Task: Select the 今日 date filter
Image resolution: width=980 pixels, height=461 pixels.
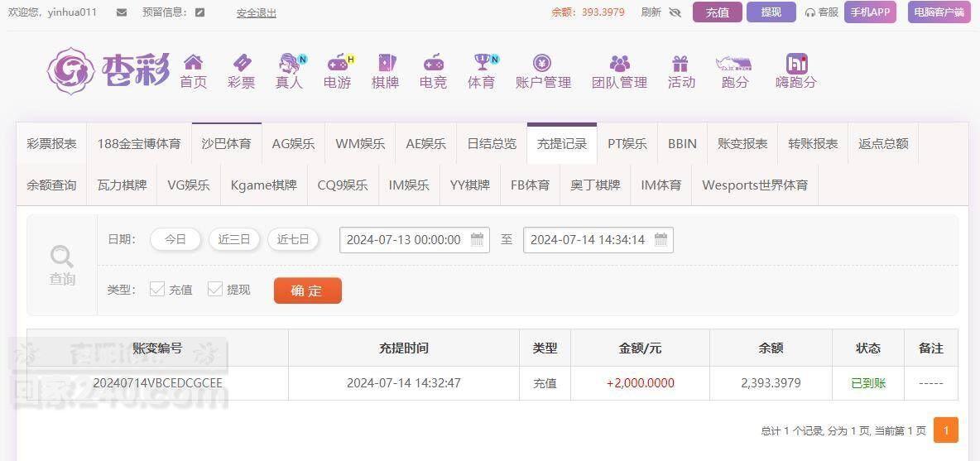Action: pos(175,239)
